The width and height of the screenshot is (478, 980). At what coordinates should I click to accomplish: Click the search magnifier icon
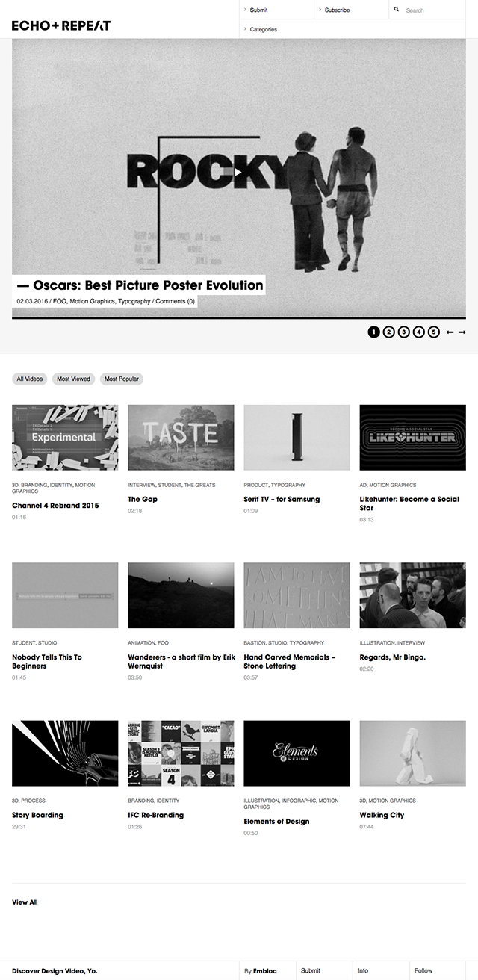[x=396, y=10]
